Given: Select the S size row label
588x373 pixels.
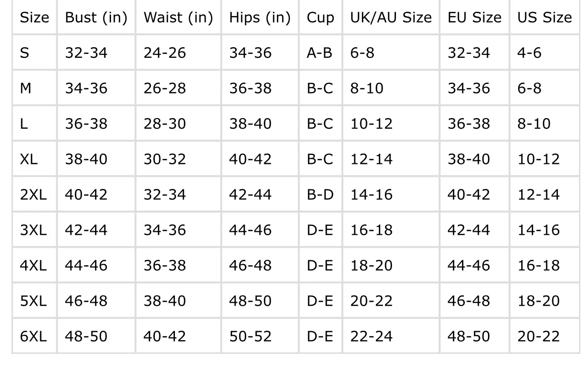Looking at the screenshot, I should [25, 53].
